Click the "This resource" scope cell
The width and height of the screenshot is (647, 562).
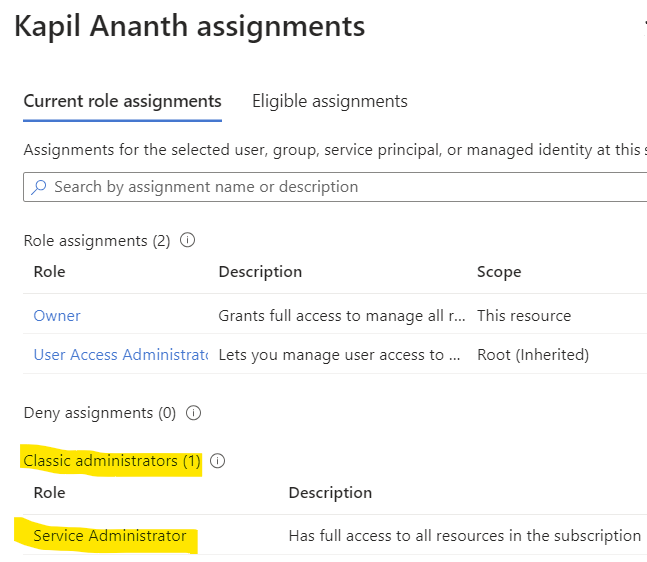524,316
